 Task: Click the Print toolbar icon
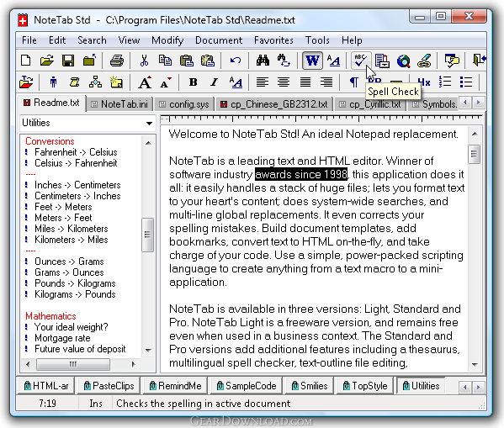(x=117, y=61)
